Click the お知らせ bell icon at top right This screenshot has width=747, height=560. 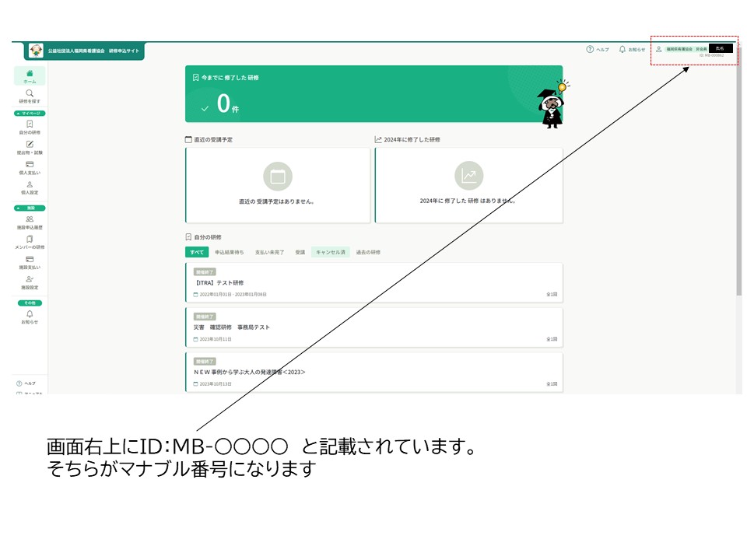click(622, 48)
